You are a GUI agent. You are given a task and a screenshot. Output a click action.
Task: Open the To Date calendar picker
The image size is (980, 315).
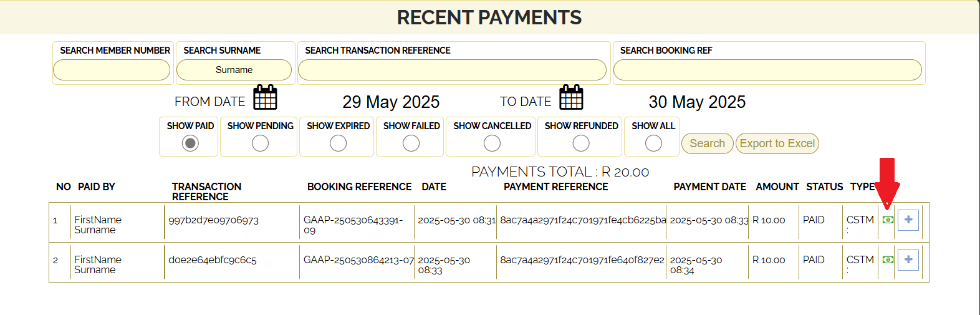(x=571, y=98)
